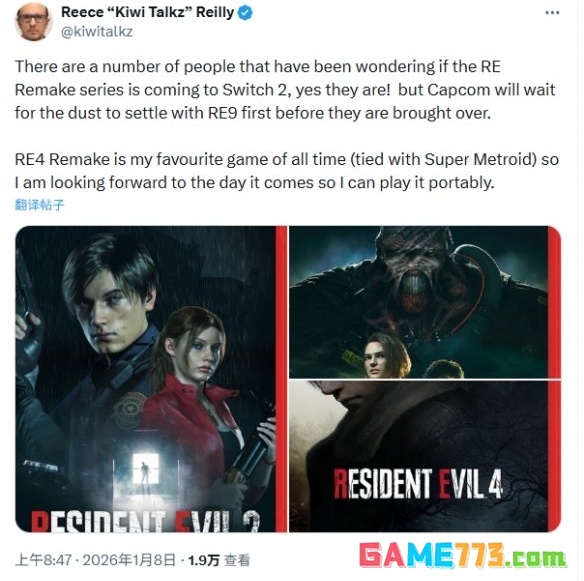The height and width of the screenshot is (581, 584).
Task: Click the partially visible RESIDENT EVIL 2 logo
Action: (145, 521)
